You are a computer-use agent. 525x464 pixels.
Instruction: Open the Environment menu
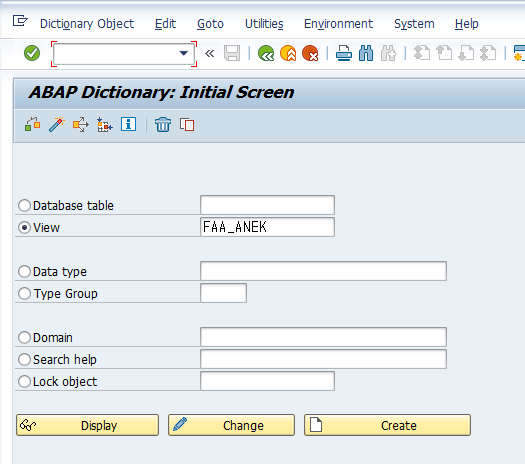[x=338, y=24]
